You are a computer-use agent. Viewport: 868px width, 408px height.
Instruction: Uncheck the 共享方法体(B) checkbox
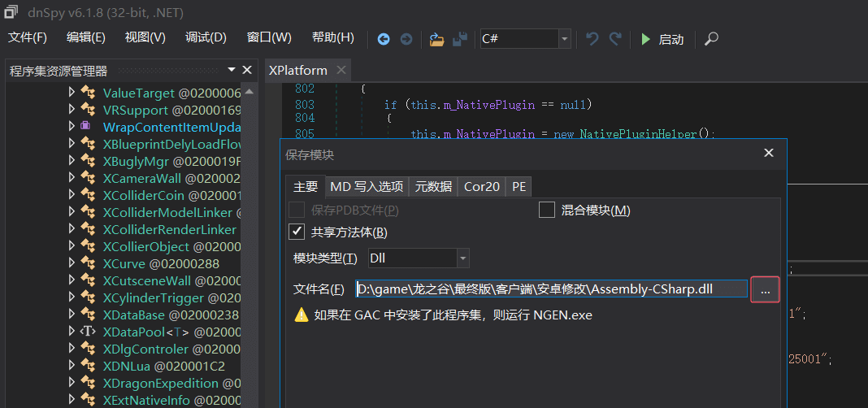(x=297, y=232)
